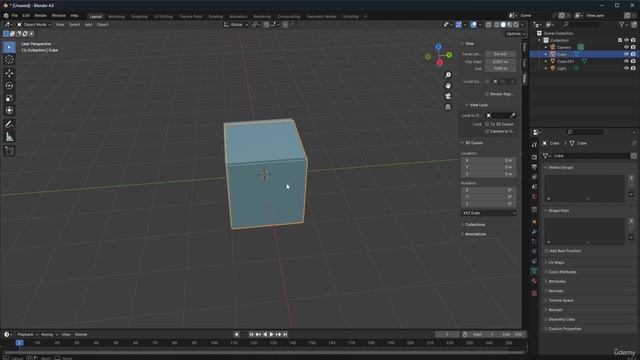Select the Transform tool
This screenshot has width=640, height=360.
(x=9, y=111)
